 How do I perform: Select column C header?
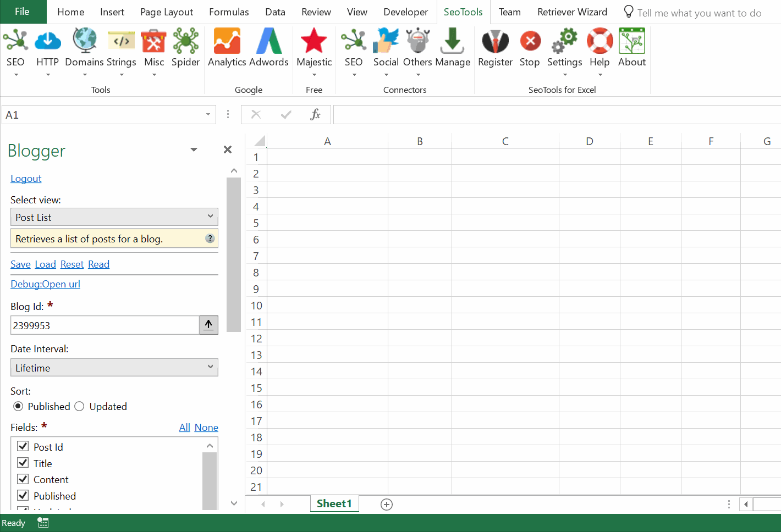(505, 141)
